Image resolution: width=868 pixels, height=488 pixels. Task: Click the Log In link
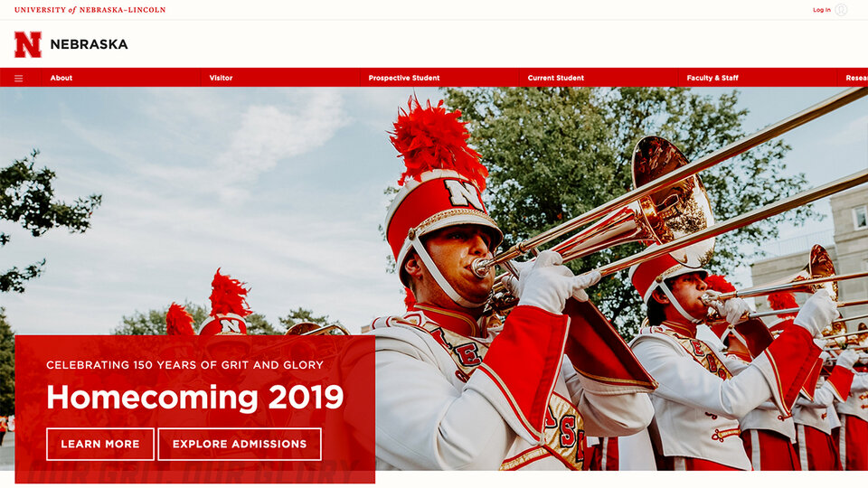(x=822, y=10)
